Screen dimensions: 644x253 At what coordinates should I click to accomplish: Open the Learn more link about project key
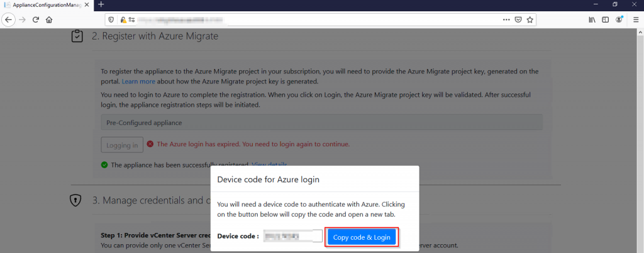click(x=138, y=81)
